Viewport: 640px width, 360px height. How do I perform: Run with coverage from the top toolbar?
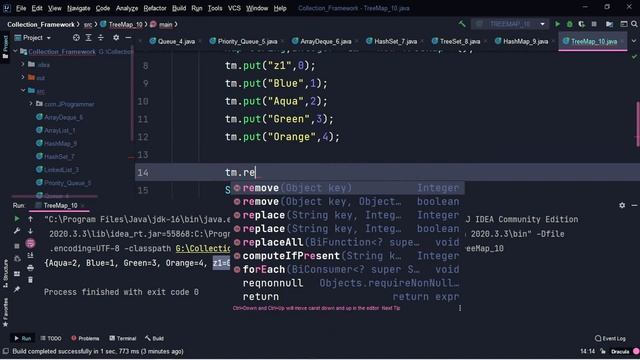click(x=582, y=24)
